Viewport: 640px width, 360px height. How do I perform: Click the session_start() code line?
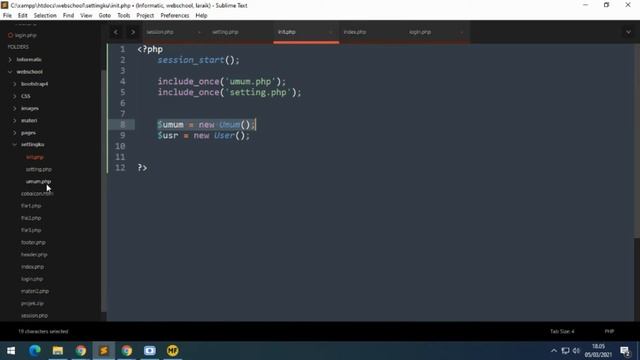click(198, 60)
